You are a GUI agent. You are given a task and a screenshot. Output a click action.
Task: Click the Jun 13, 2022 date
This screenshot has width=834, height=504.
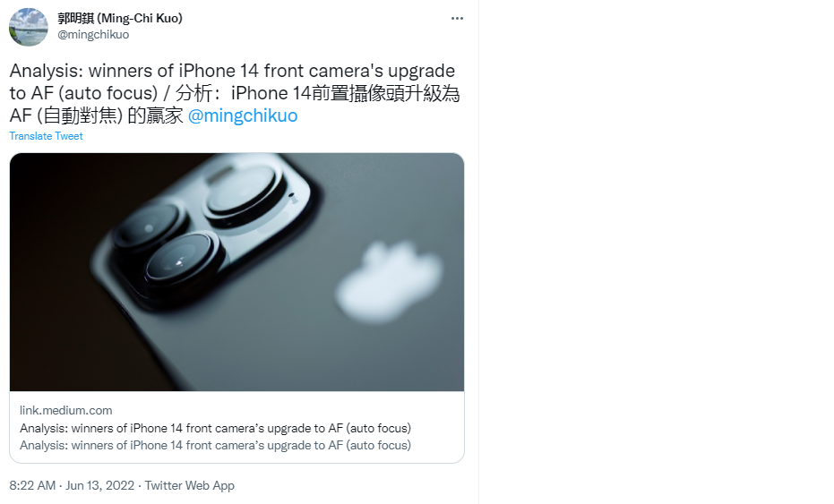pos(100,485)
